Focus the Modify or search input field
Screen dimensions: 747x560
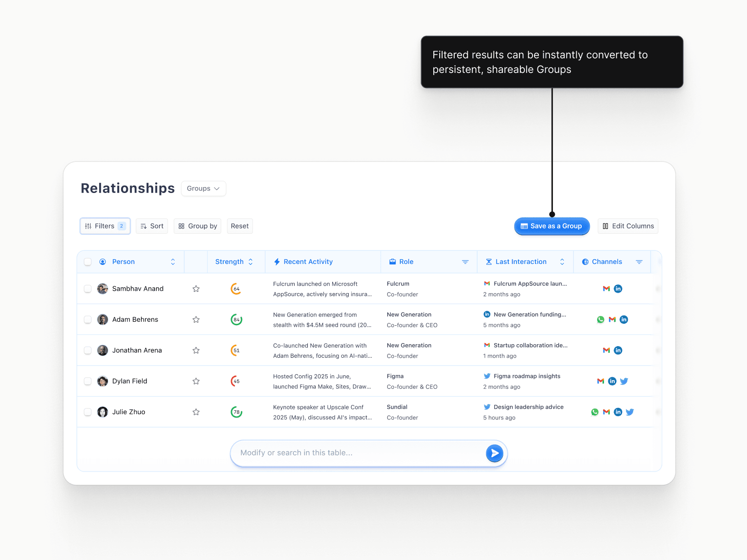tap(357, 453)
